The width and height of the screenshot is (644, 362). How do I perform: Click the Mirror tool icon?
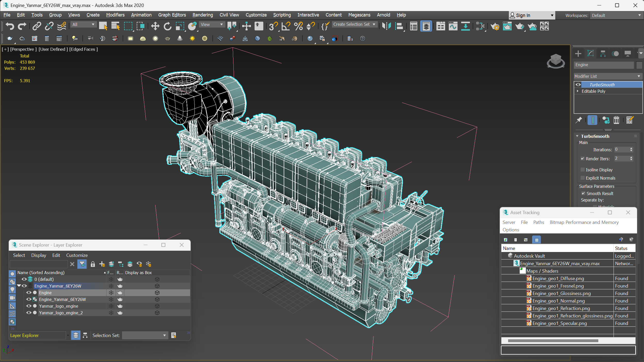coord(387,26)
